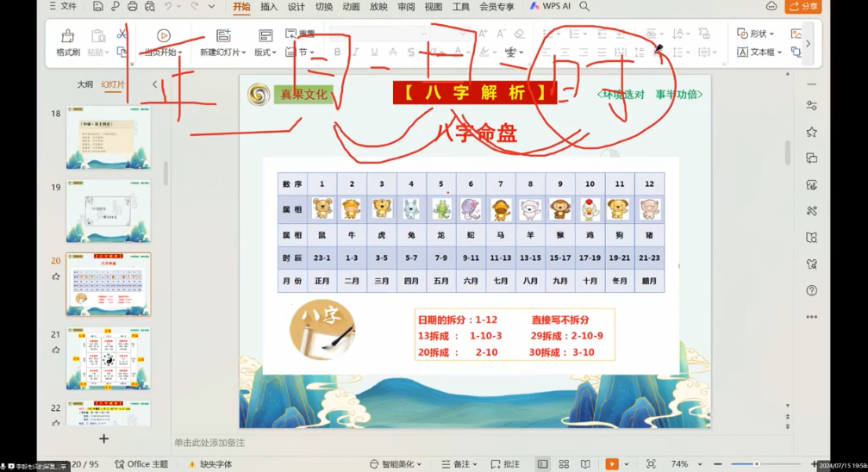Click the decrease font size A- icon
Image resolution: width=868 pixels, height=472 pixels.
point(501,34)
